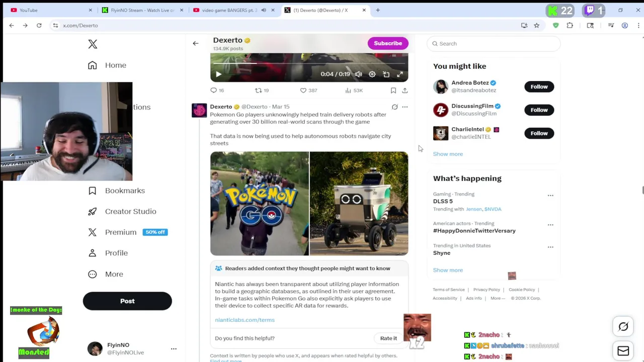Repost the post with 19 reposts

[x=262, y=90]
